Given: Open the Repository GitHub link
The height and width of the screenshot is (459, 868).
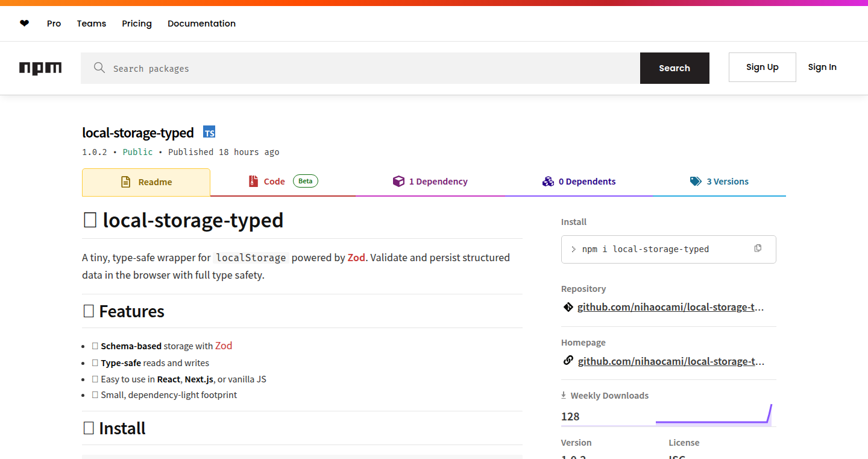Looking at the screenshot, I should pyautogui.click(x=670, y=307).
